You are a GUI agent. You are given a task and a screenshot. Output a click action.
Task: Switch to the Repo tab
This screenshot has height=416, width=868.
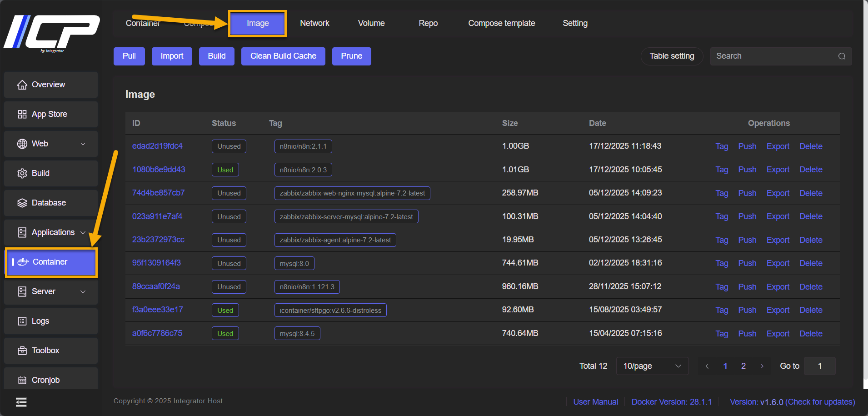pyautogui.click(x=428, y=23)
